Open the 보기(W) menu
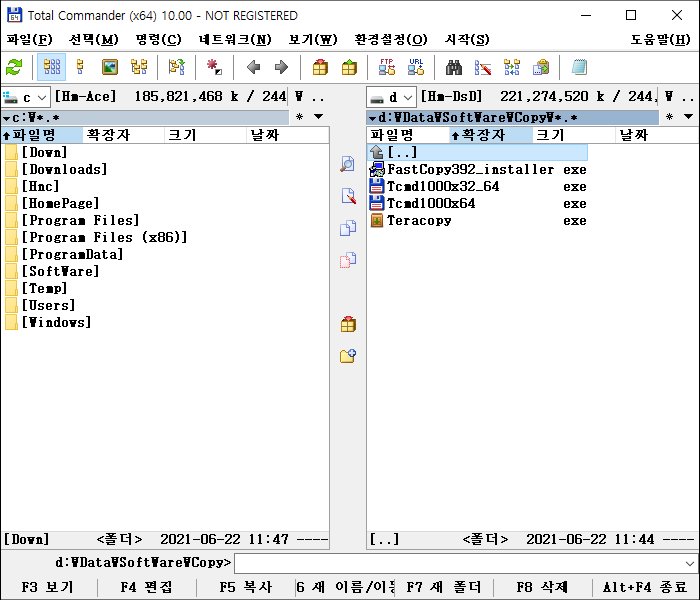Viewport: 700px width, 600px height. [x=313, y=39]
